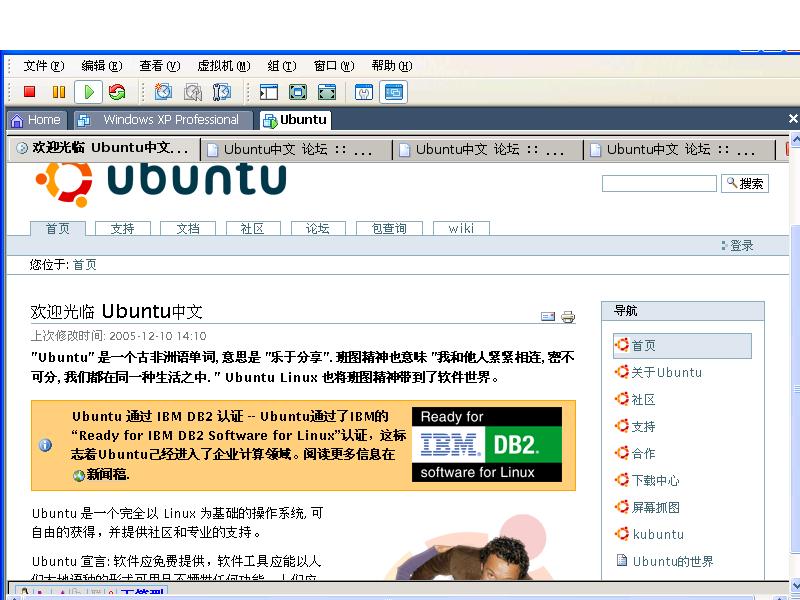
Task: Click the print page printer icon
Action: (x=568, y=317)
